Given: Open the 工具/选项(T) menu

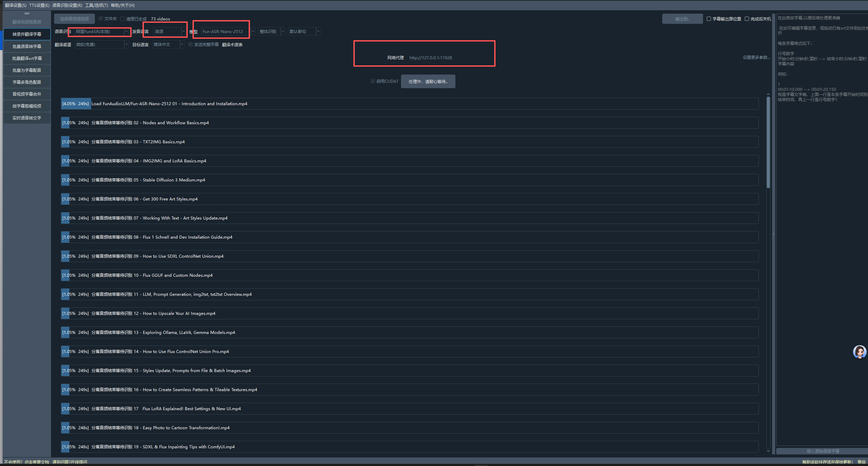Looking at the screenshot, I should tap(96, 5).
